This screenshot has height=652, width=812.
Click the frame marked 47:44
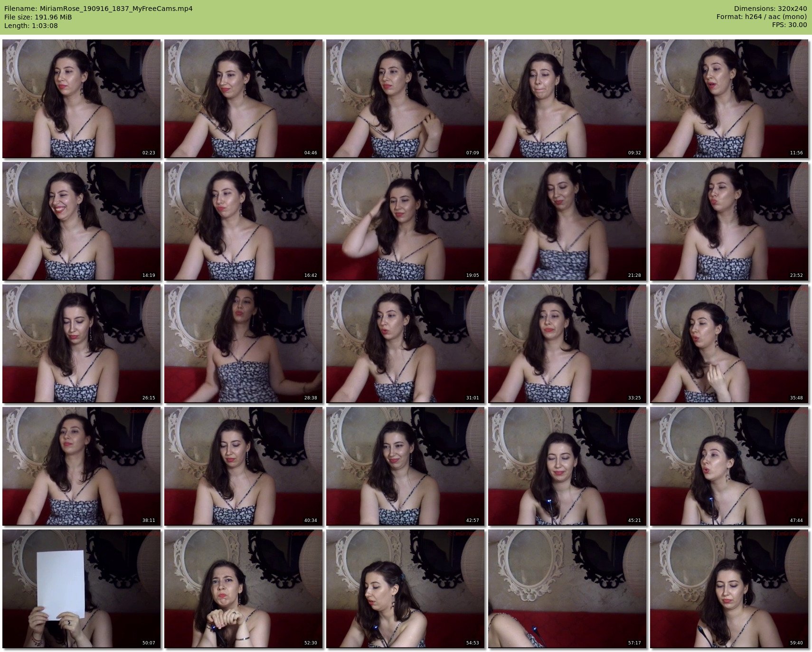click(729, 466)
